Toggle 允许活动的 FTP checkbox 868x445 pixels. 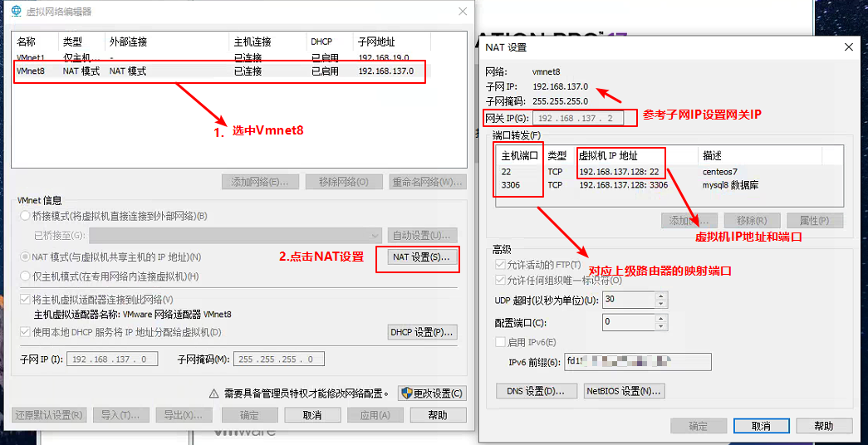500,265
